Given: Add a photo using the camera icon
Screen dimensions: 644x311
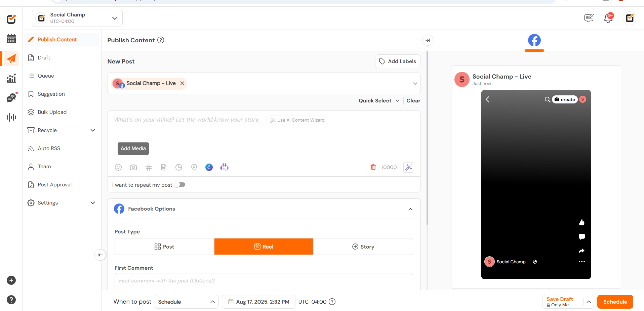Looking at the screenshot, I should pyautogui.click(x=133, y=167).
